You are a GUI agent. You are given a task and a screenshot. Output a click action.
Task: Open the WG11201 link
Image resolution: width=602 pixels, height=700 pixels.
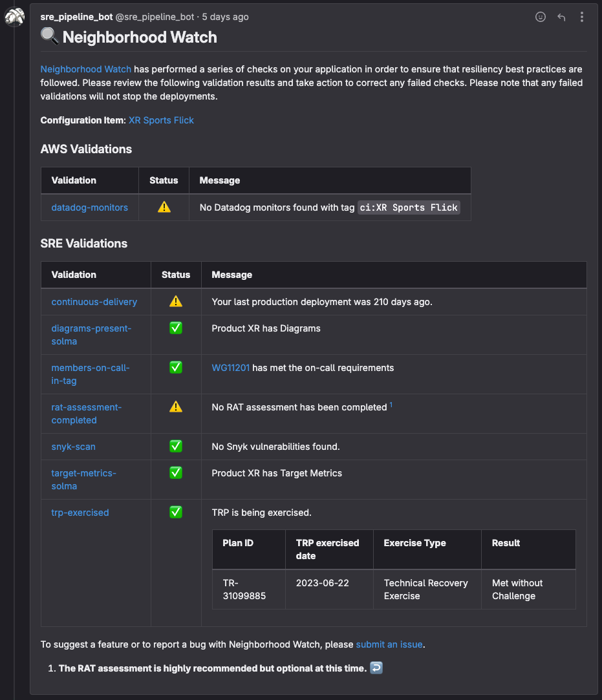230,368
